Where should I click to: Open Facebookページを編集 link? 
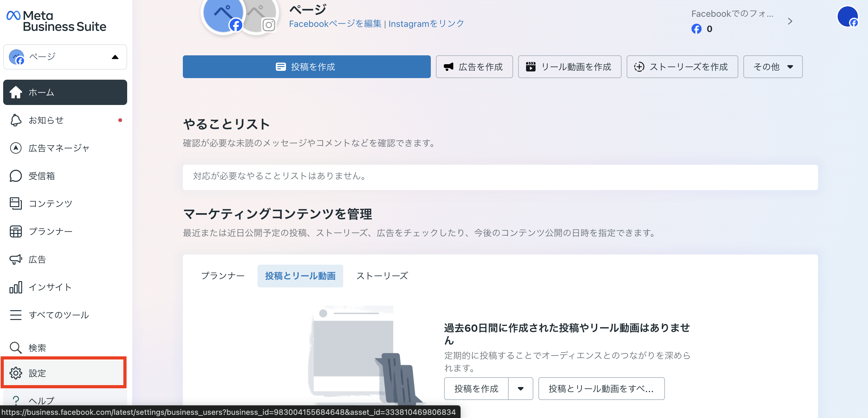tap(335, 24)
